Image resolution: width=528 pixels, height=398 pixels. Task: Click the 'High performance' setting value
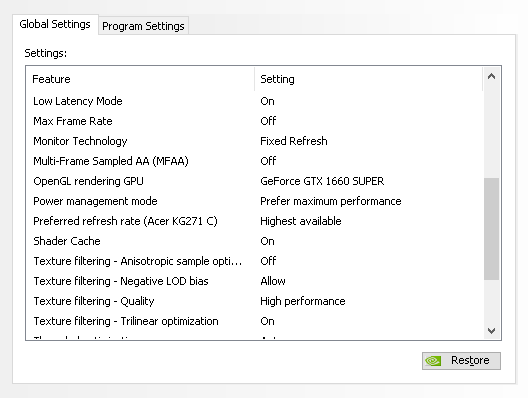[303, 301]
